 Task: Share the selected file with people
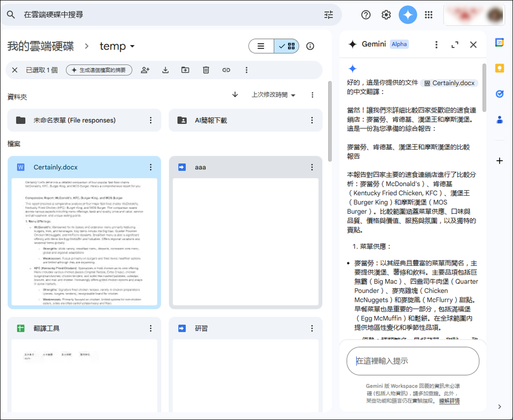pos(145,70)
